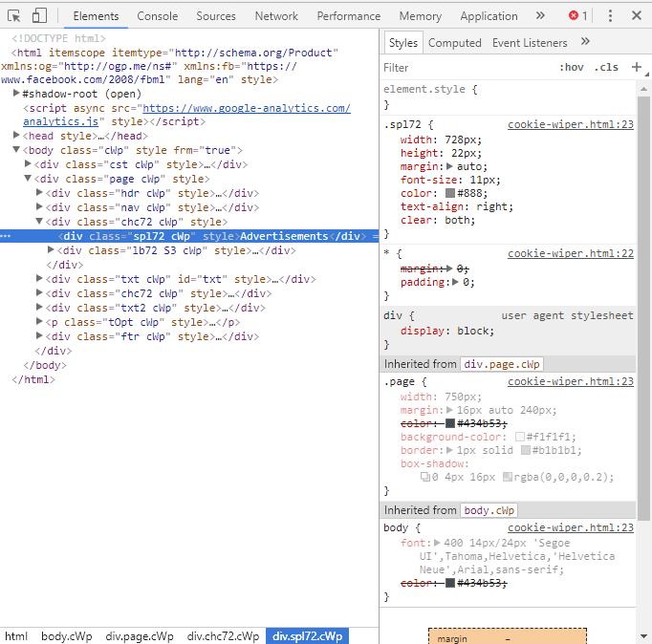Toggle the :hov element state button
This screenshot has height=644, width=652.
(x=572, y=67)
